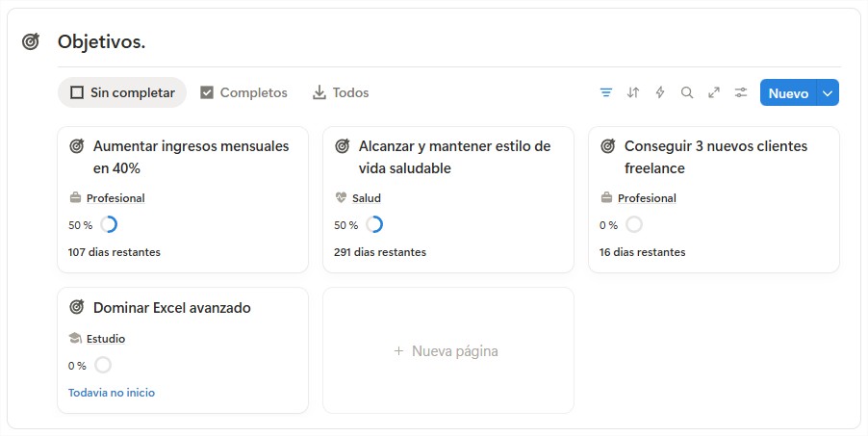Open the view settings sliders icon
Image resolution: width=868 pixels, height=436 pixels.
[741, 92]
